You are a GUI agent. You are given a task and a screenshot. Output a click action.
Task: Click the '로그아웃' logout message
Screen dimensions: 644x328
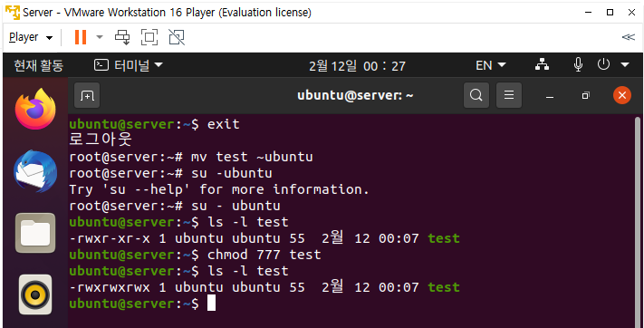click(x=101, y=140)
